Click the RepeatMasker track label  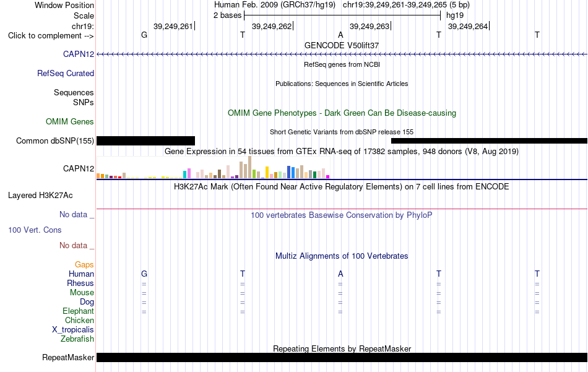68,358
